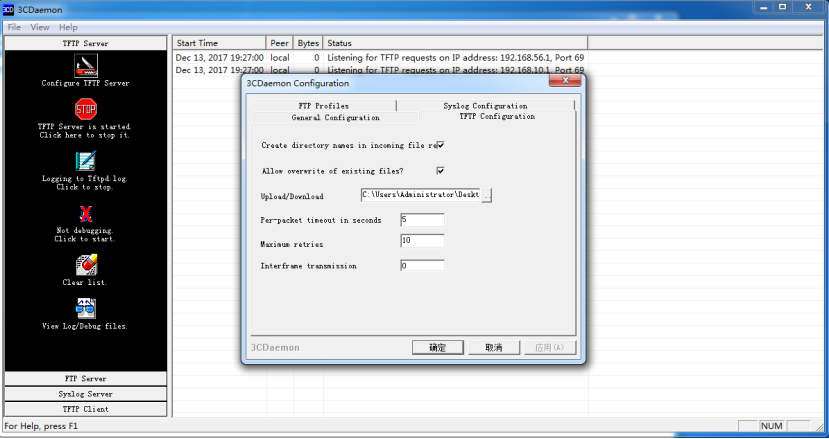
Task: Expand the Syslog Server sidebar section
Action: click(86, 394)
